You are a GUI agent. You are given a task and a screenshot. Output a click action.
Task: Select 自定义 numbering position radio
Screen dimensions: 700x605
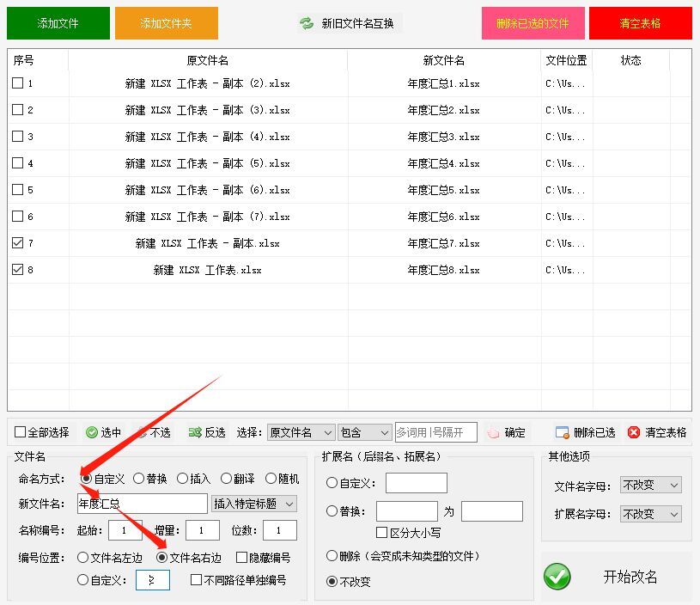(x=82, y=580)
